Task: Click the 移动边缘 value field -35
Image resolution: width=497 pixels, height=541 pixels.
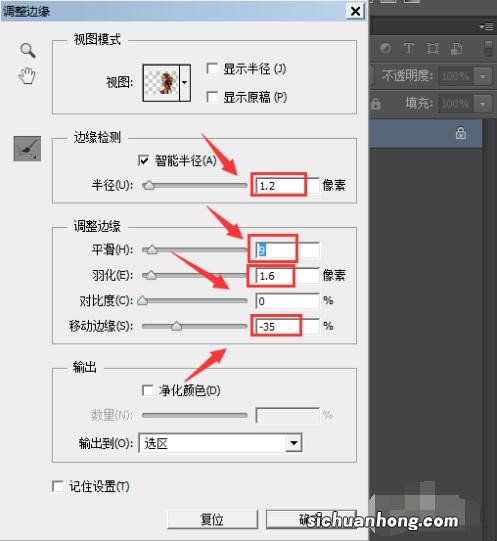Action: [x=288, y=326]
